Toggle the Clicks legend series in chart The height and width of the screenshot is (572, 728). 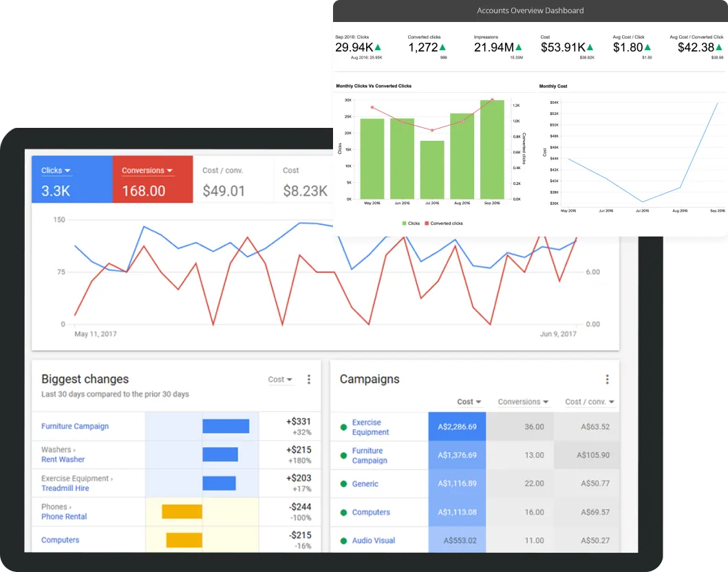pyautogui.click(x=410, y=223)
